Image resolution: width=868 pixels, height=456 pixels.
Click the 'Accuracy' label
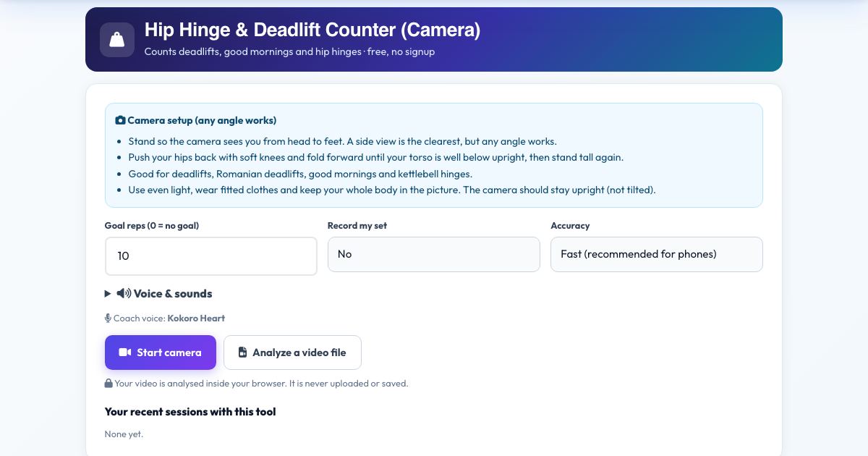pos(570,225)
